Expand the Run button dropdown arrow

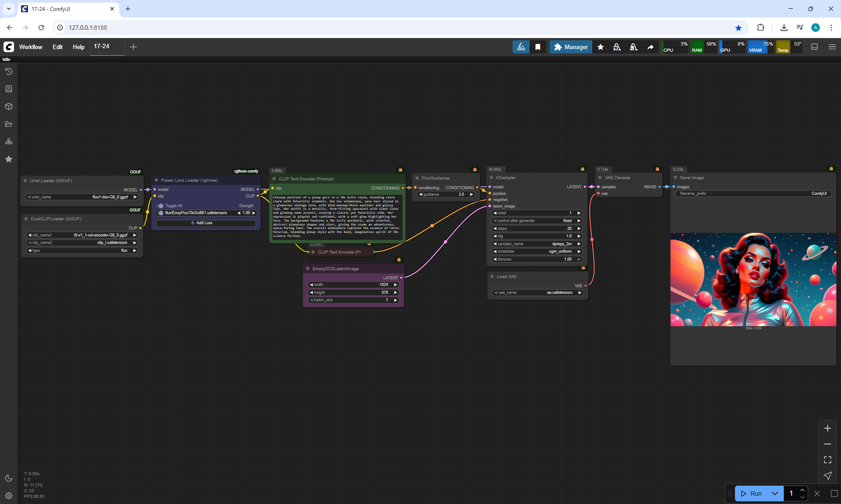tap(774, 493)
